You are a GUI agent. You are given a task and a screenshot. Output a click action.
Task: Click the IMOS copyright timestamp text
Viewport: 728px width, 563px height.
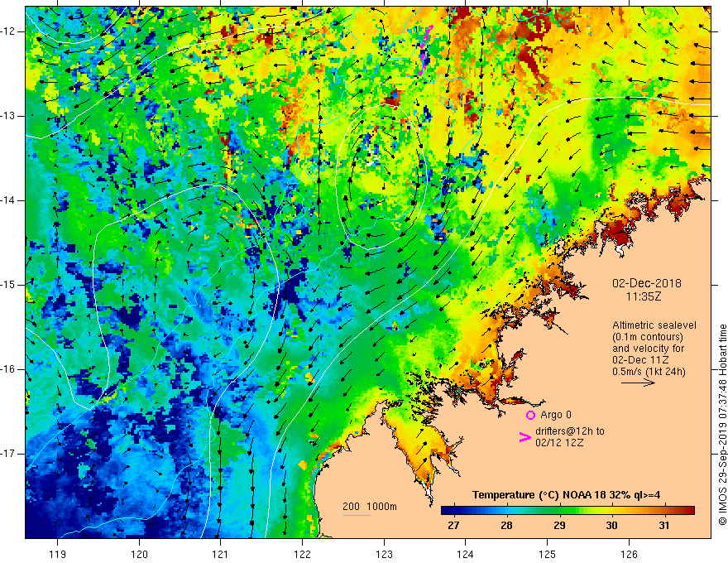[x=722, y=425]
